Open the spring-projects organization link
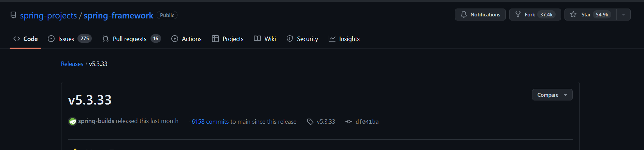 tap(48, 15)
